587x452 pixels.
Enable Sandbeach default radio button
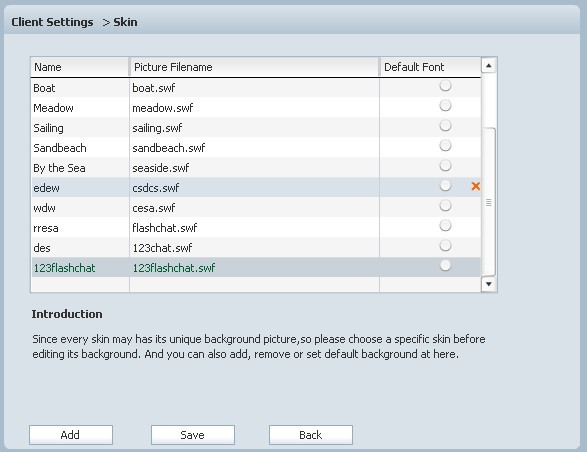(445, 145)
